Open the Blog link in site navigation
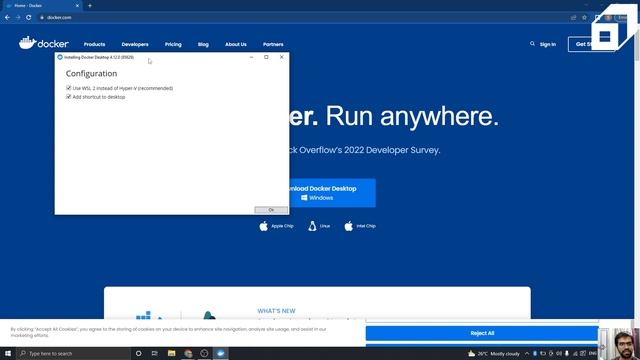Image resolution: width=640 pixels, height=360 pixels. [203, 44]
